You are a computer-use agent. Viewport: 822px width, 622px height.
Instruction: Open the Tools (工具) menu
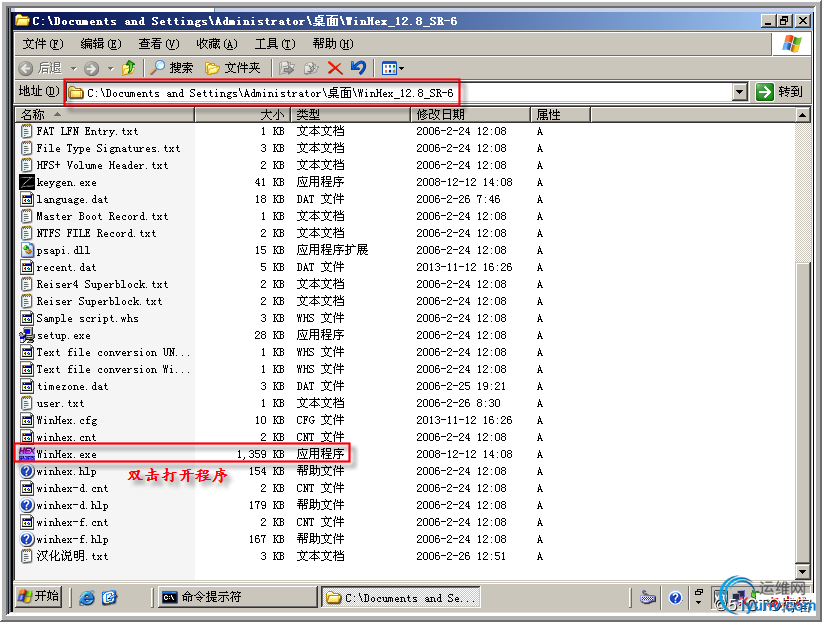tap(275, 44)
